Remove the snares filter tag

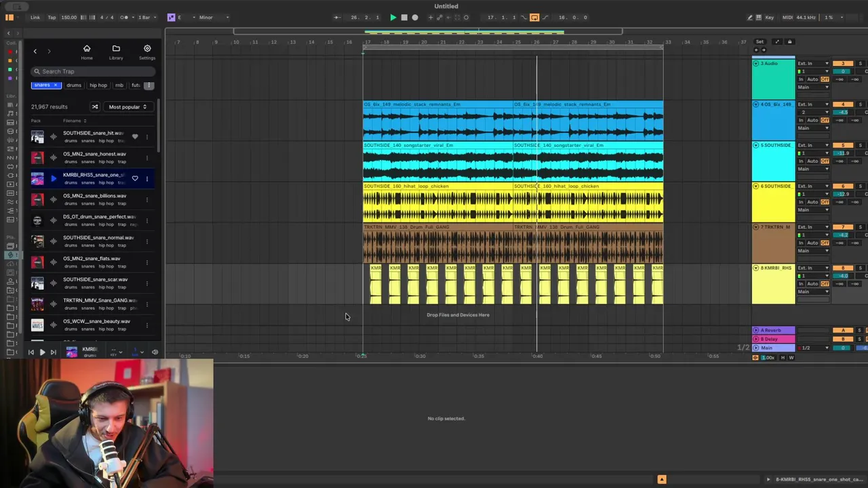(x=56, y=85)
